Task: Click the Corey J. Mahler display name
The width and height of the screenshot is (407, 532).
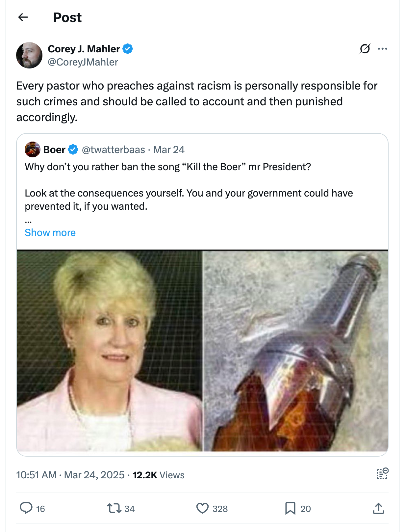Action: (x=84, y=49)
